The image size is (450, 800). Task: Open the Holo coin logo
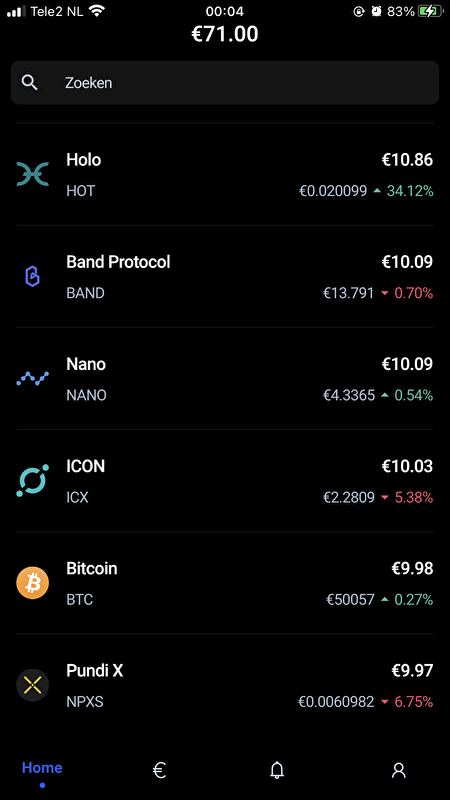[x=33, y=174]
